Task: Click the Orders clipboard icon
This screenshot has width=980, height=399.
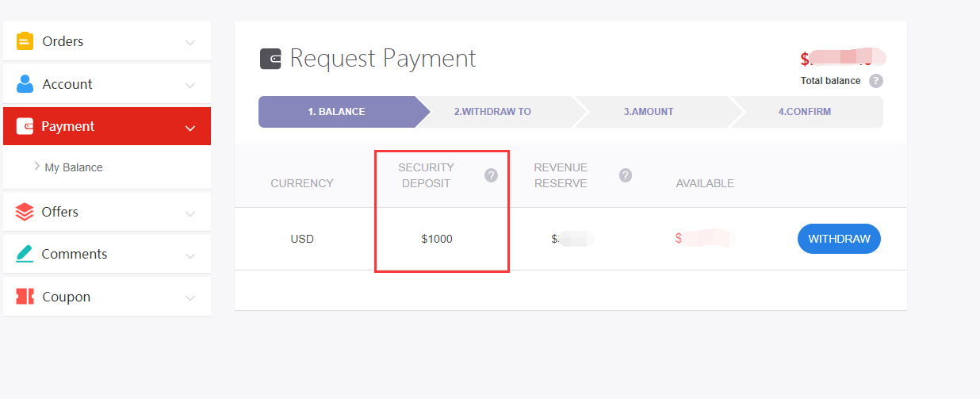Action: [25, 41]
